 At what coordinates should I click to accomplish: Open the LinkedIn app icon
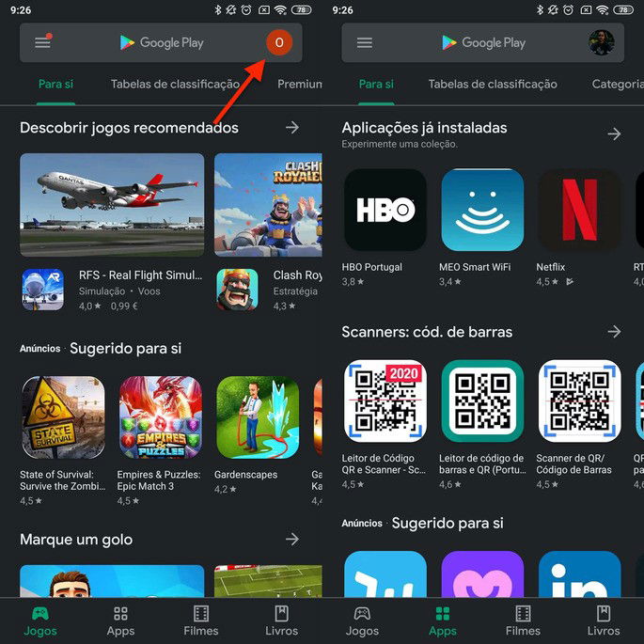[579, 573]
